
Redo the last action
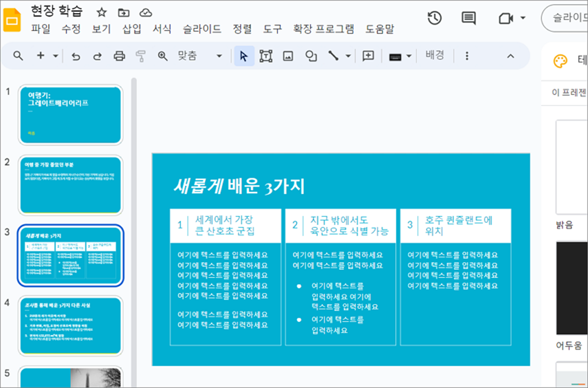pyautogui.click(x=97, y=56)
